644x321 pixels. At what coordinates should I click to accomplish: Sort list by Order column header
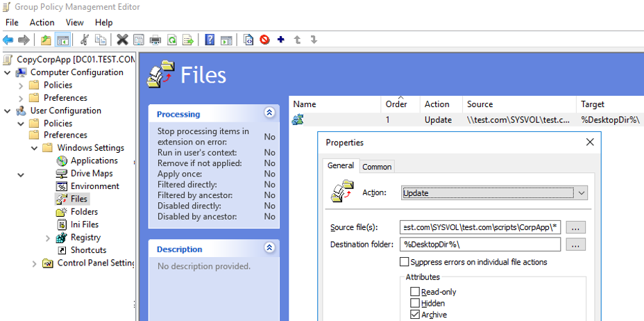400,104
